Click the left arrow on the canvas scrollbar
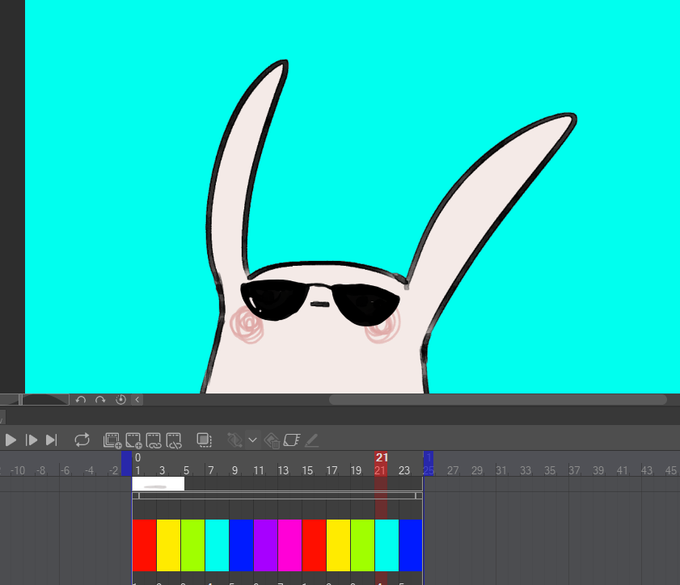The height and width of the screenshot is (585, 680). coord(137,400)
